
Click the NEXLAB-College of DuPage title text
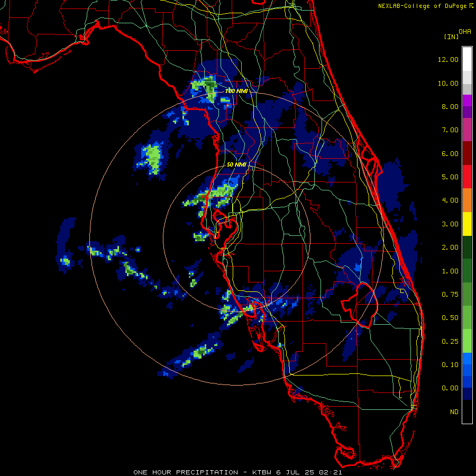(x=423, y=6)
